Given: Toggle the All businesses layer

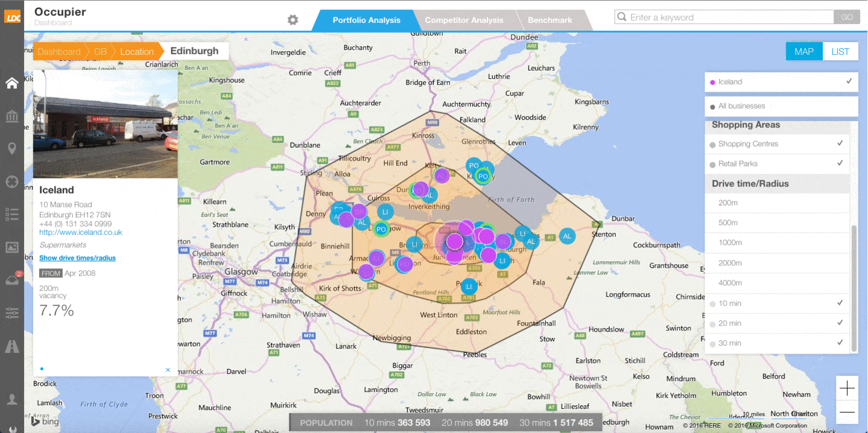Looking at the screenshot, I should pos(781,106).
